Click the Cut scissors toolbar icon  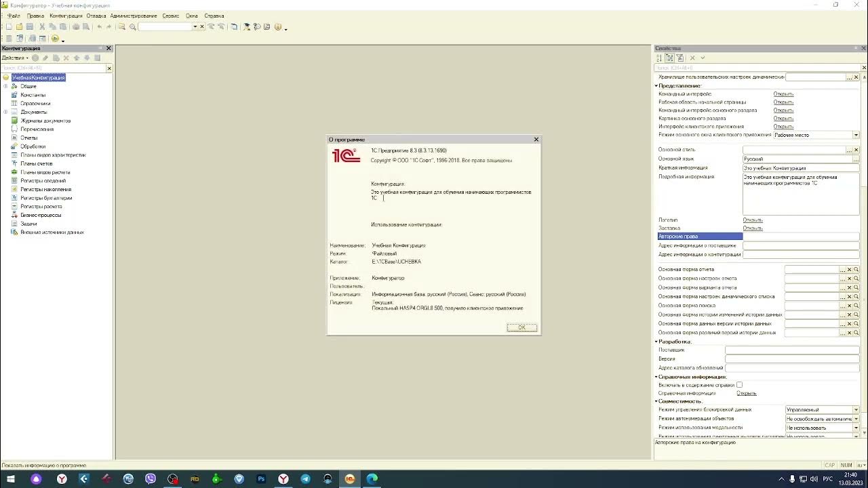[x=42, y=26]
